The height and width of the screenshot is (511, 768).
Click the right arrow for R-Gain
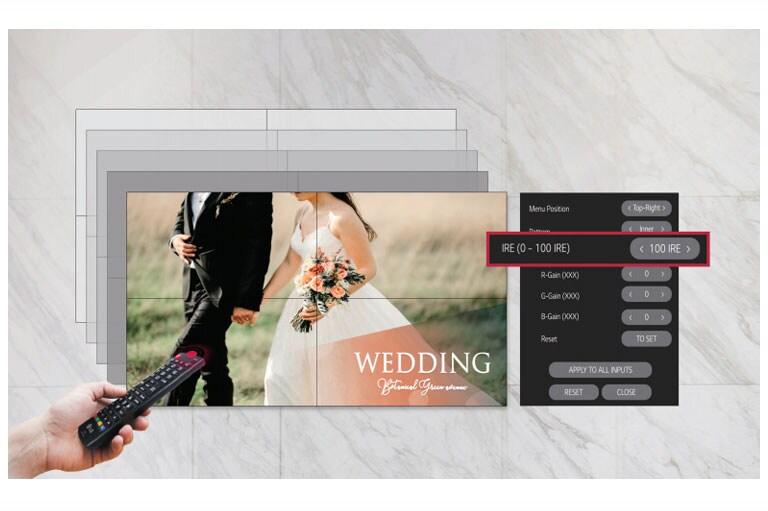click(x=663, y=273)
